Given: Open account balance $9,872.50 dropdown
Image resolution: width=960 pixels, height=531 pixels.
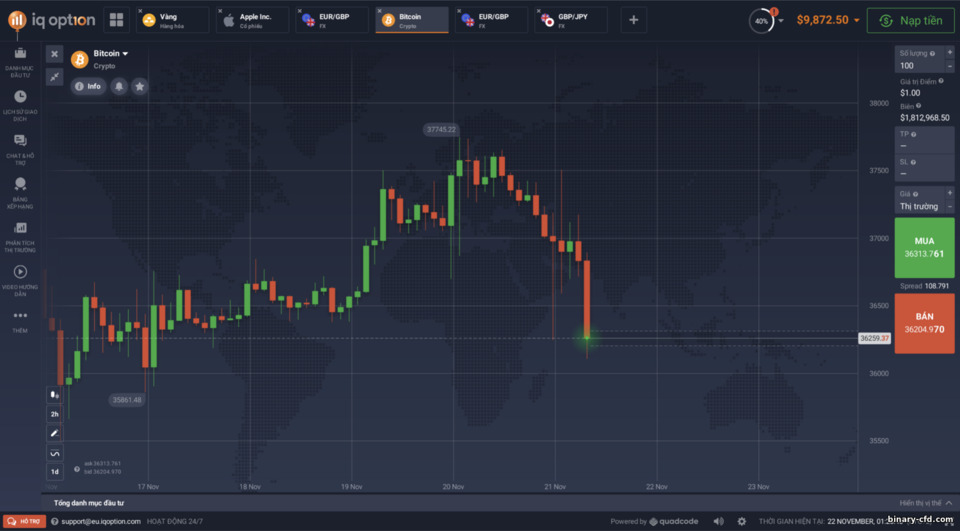Looking at the screenshot, I should click(x=828, y=20).
